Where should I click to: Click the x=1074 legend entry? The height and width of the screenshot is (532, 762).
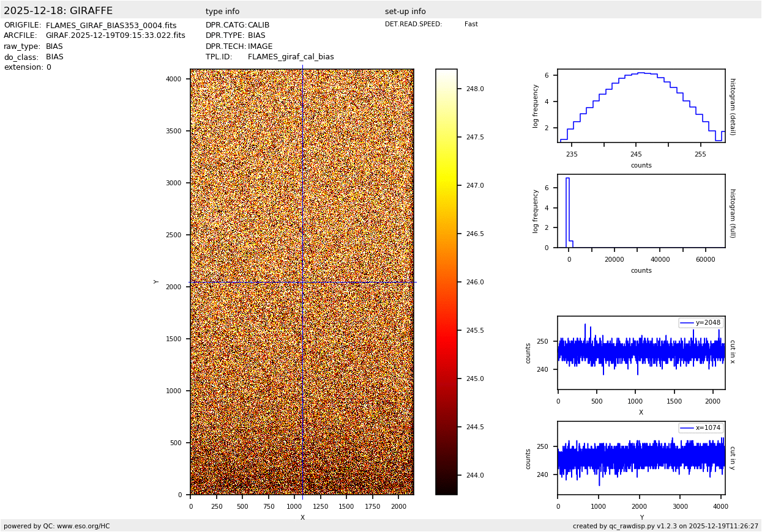(701, 428)
